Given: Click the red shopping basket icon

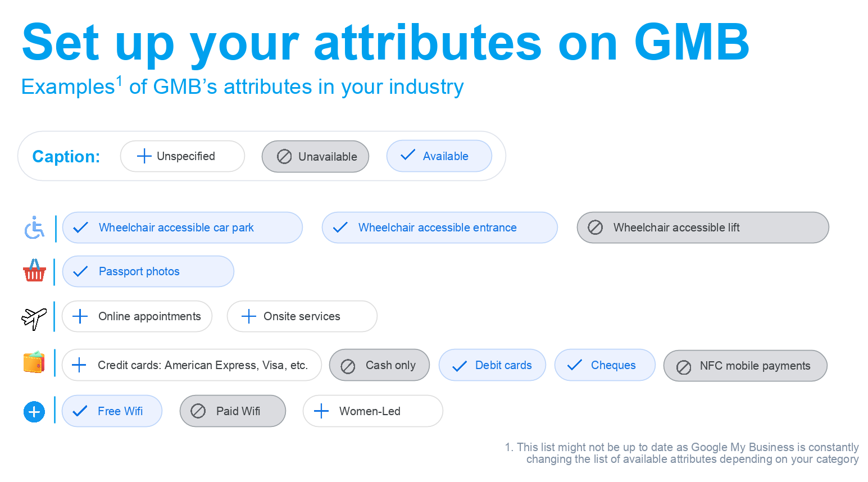Looking at the screenshot, I should (x=34, y=270).
